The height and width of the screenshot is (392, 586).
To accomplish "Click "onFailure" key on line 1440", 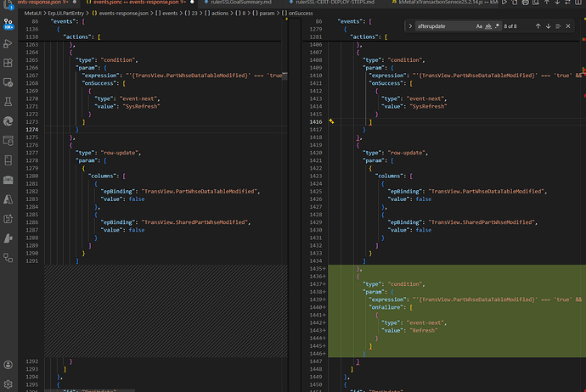I will tap(386, 307).
